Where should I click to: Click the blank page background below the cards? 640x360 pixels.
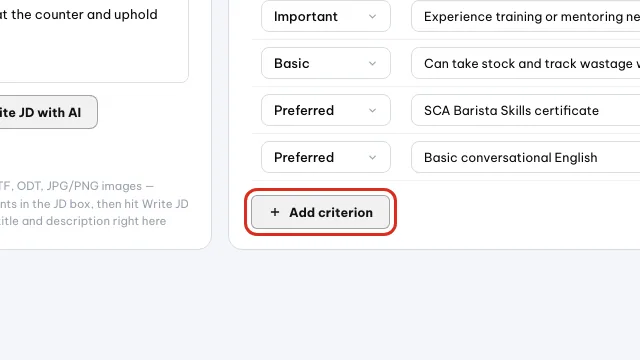click(320, 306)
